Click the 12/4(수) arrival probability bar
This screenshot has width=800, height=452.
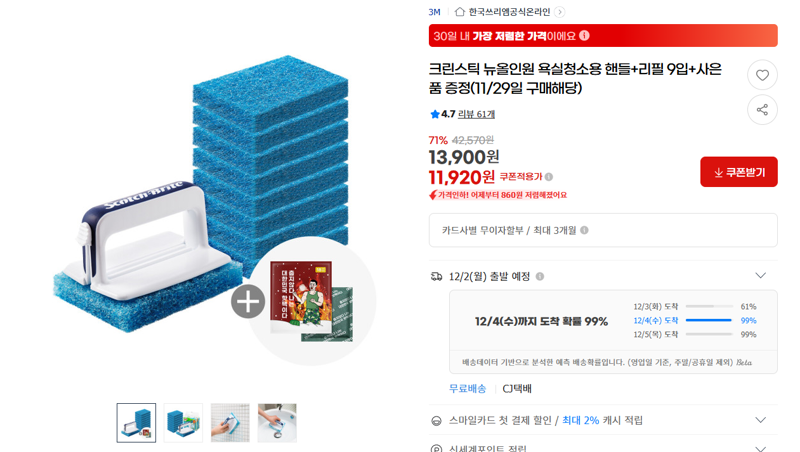click(x=709, y=320)
